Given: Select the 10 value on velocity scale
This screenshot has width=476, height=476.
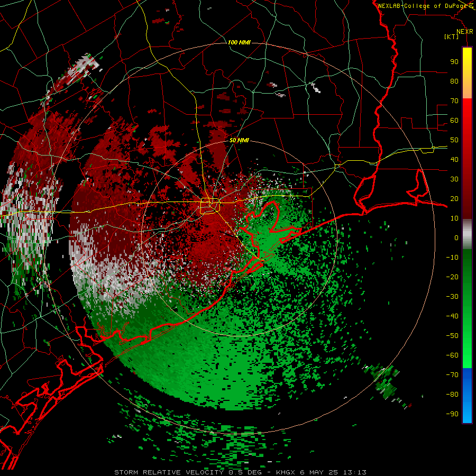Looking at the screenshot, I should (454, 218).
